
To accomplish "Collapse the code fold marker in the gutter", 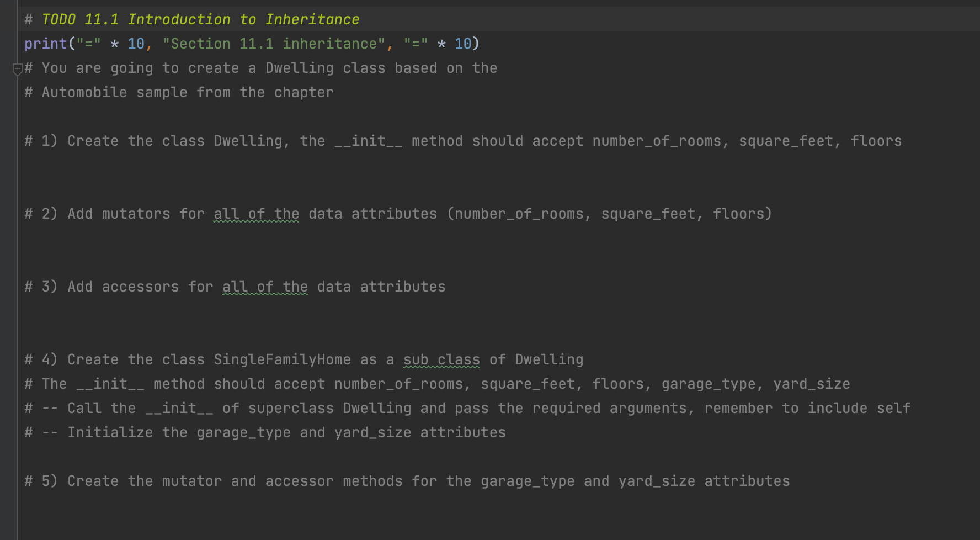I will click(17, 67).
